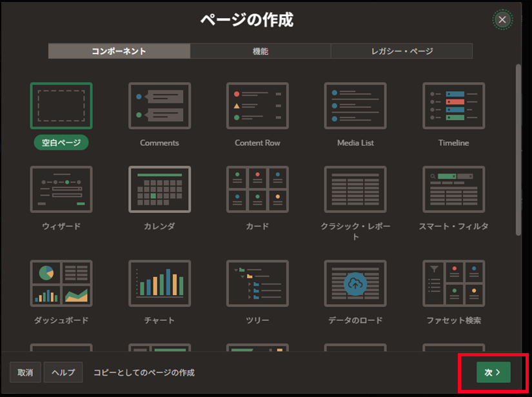
Task: Select the ダッシュボード dashboard icon
Action: click(61, 284)
